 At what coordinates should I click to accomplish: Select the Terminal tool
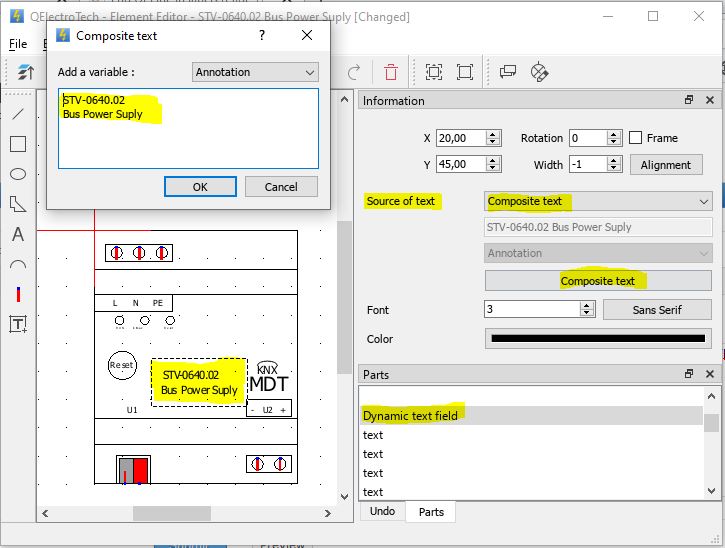[x=17, y=294]
